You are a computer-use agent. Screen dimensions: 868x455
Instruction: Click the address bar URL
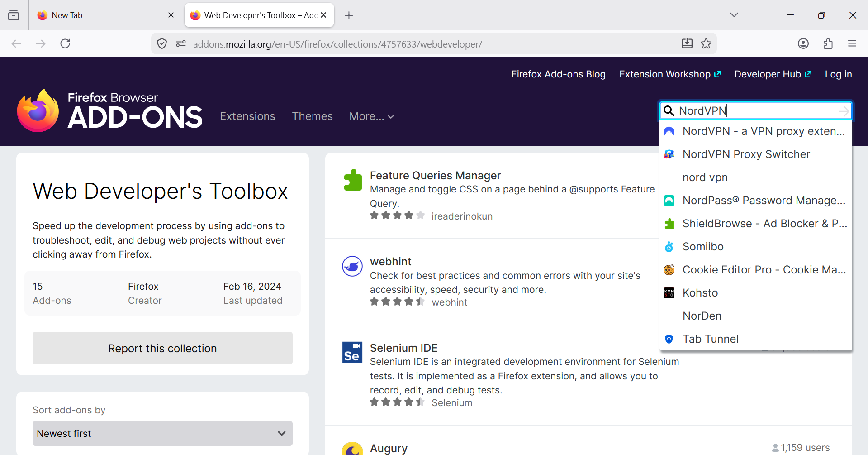tap(337, 44)
